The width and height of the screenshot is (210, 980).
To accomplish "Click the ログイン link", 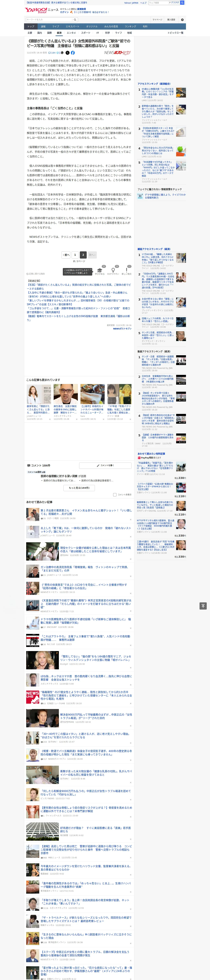I will pos(64,12).
